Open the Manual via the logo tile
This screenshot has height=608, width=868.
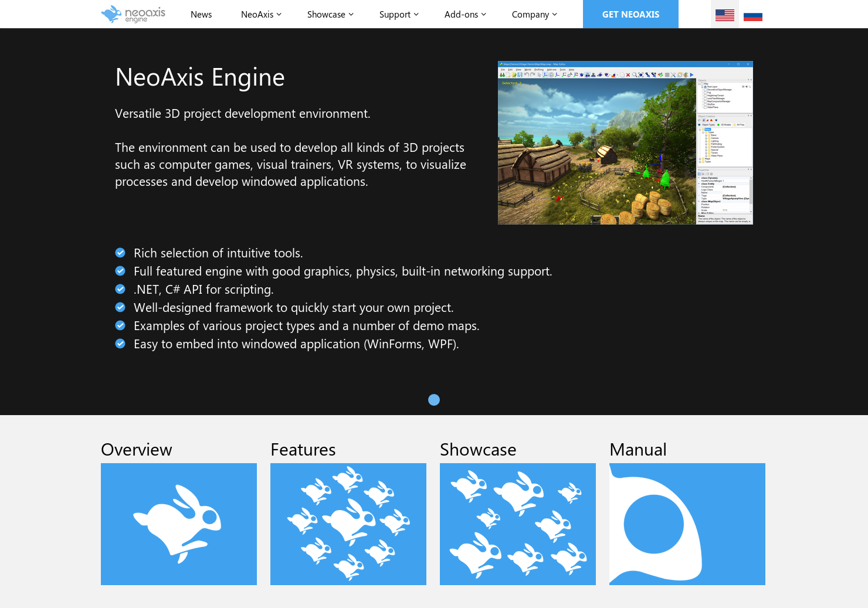687,524
